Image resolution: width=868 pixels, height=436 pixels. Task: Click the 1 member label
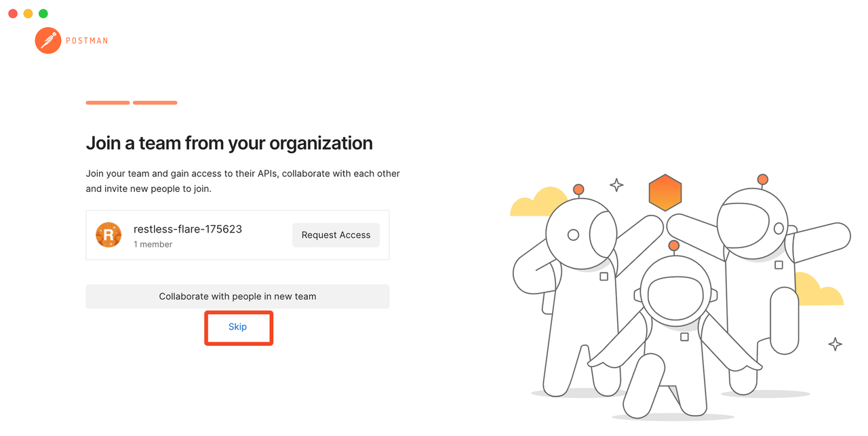[x=153, y=244]
